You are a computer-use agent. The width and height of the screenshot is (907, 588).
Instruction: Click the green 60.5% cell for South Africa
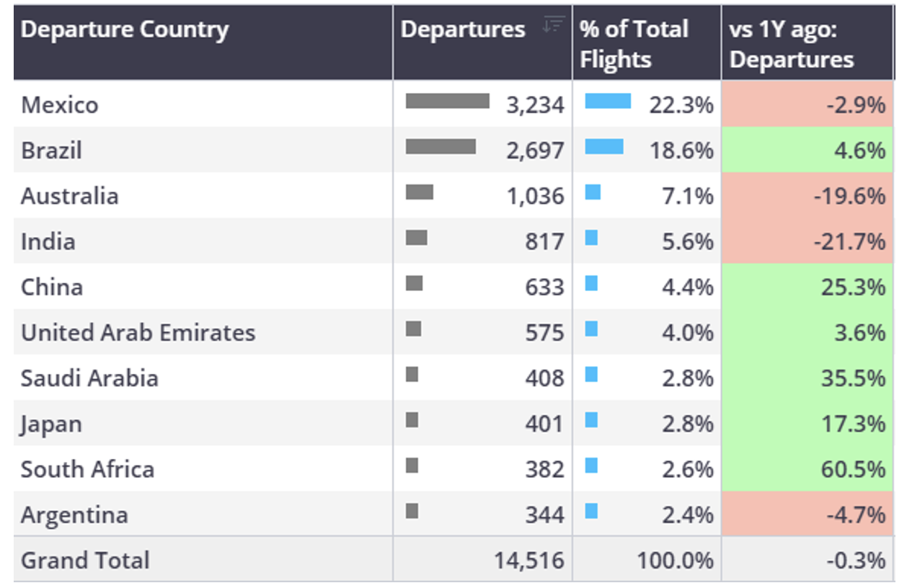808,468
